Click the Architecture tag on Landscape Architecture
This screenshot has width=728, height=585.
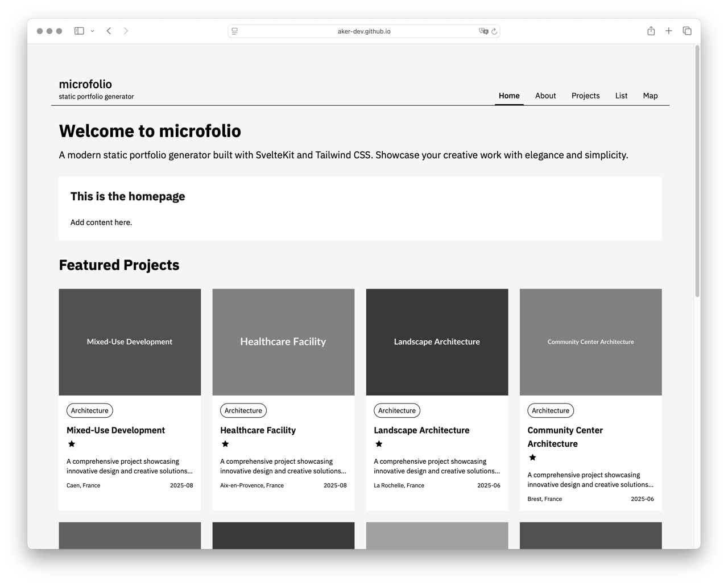[397, 410]
